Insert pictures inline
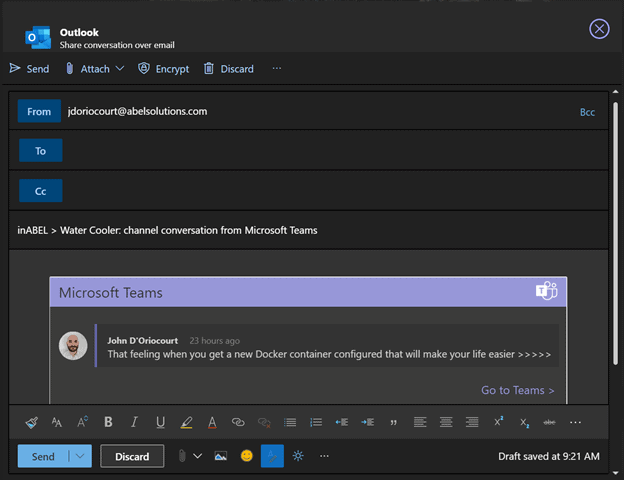This screenshot has width=624, height=480. [x=220, y=456]
